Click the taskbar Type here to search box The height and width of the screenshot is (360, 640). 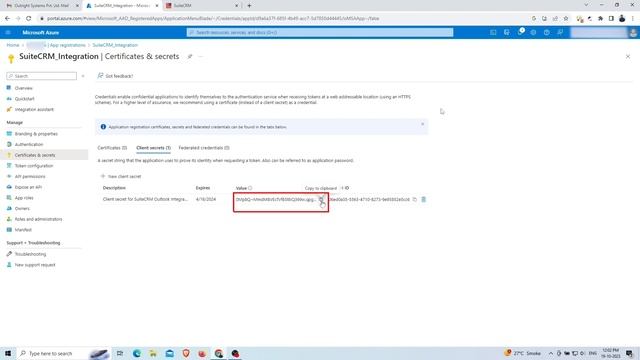64,353
